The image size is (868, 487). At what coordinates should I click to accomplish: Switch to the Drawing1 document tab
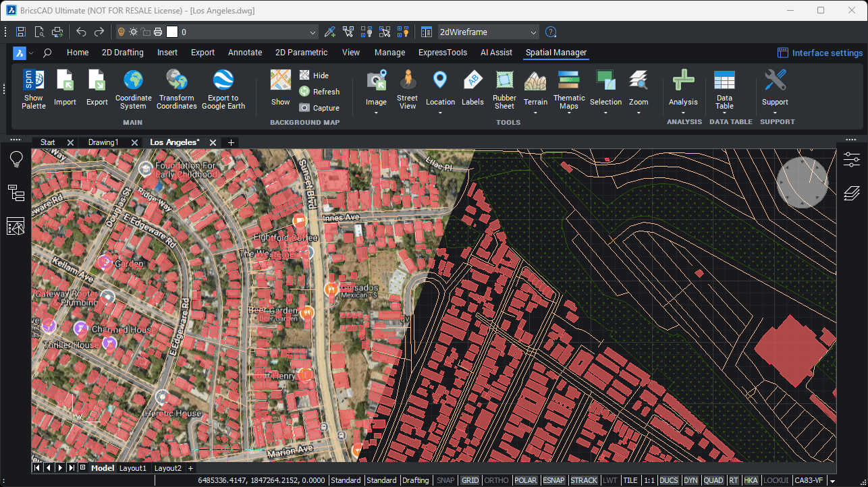click(103, 142)
